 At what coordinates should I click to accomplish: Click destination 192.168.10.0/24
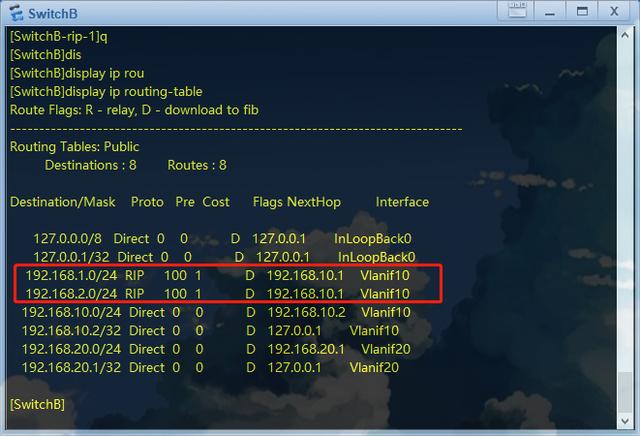tap(71, 313)
